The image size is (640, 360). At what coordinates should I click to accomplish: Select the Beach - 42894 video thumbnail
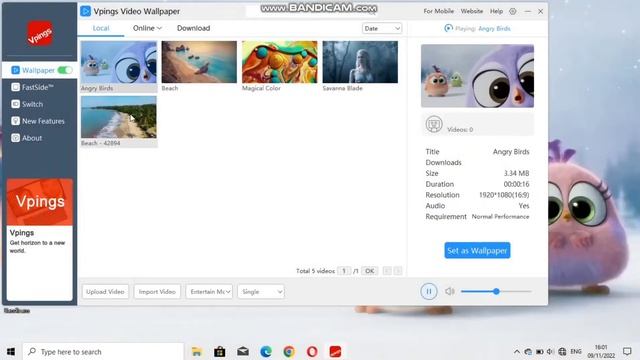coord(119,117)
